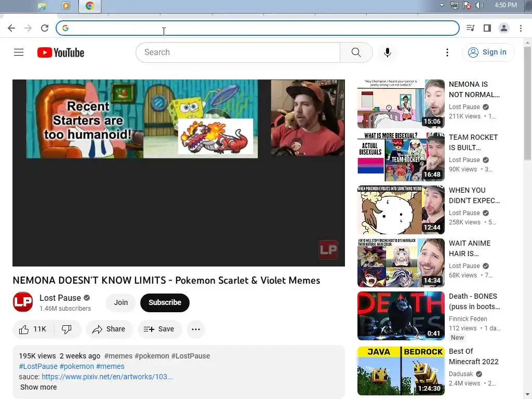Open WHEN YOU DIDN'T EXPEC video thumbnail
Screen dimensions: 532x399
tap(401, 210)
